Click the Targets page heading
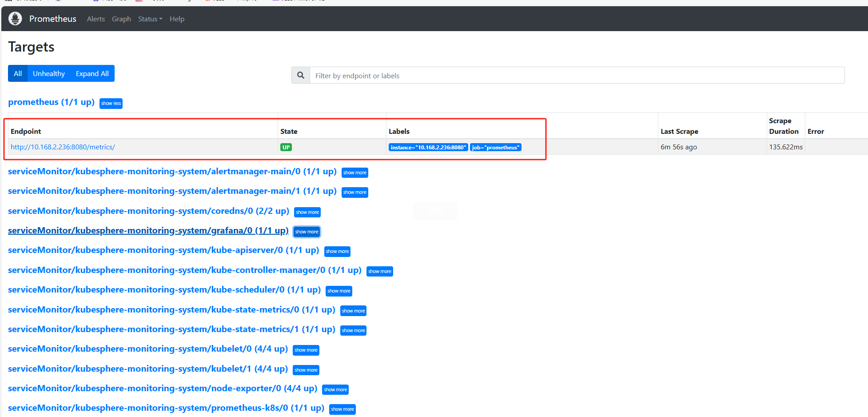868x417 pixels. (x=31, y=47)
